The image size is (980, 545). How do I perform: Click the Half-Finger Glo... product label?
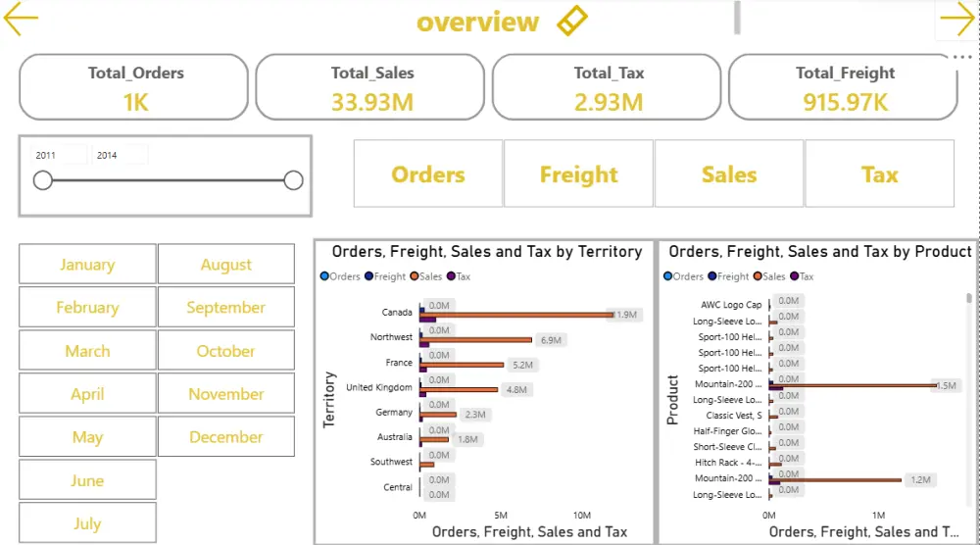(x=727, y=430)
